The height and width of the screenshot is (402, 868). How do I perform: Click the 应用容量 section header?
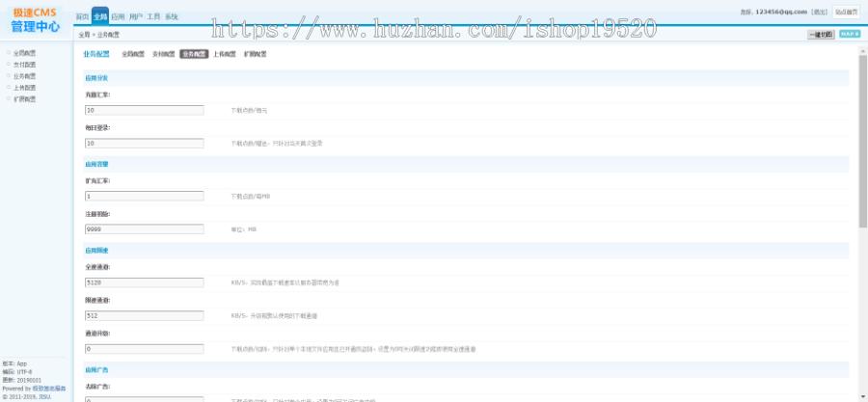pos(96,164)
